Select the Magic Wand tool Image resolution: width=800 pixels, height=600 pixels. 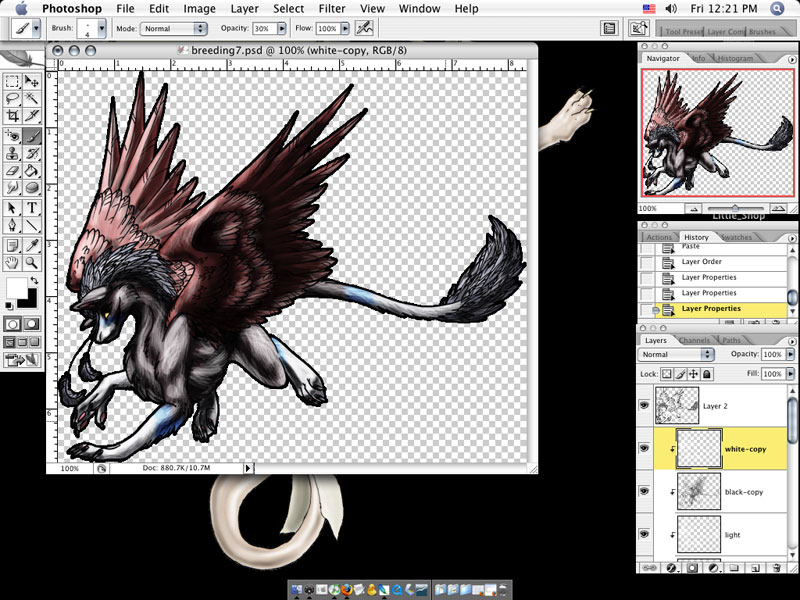[x=32, y=98]
